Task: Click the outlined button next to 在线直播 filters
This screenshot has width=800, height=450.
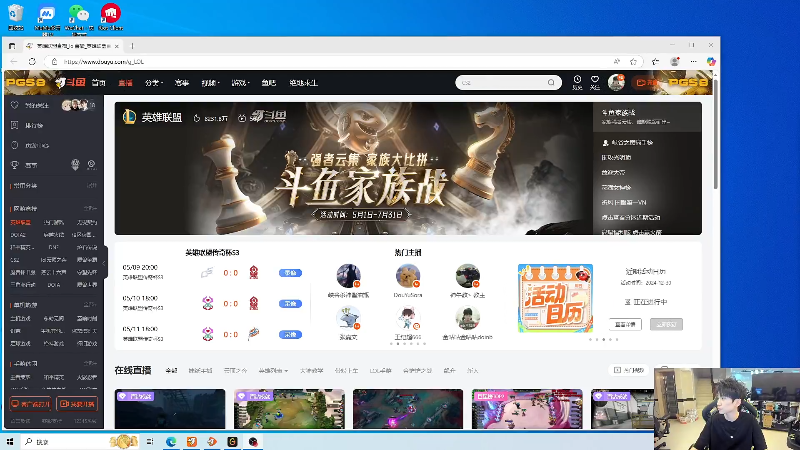Action: (629, 370)
